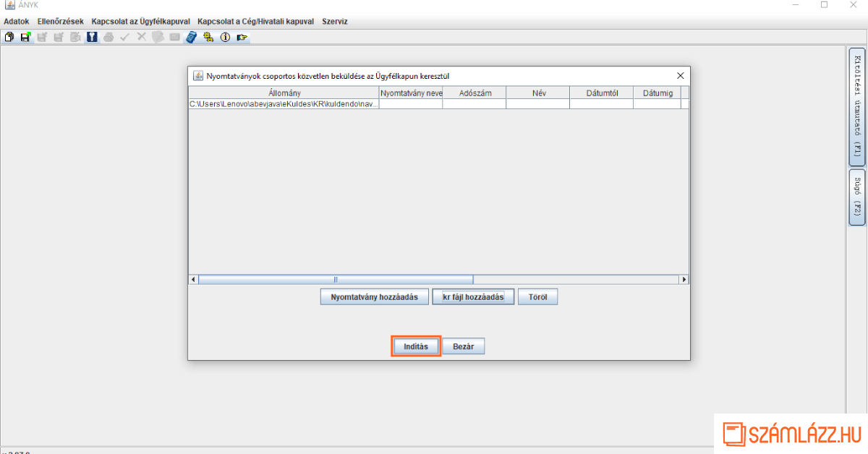The image size is (868, 454).
Task: Open the blue calculator tool
Action: [x=191, y=37]
